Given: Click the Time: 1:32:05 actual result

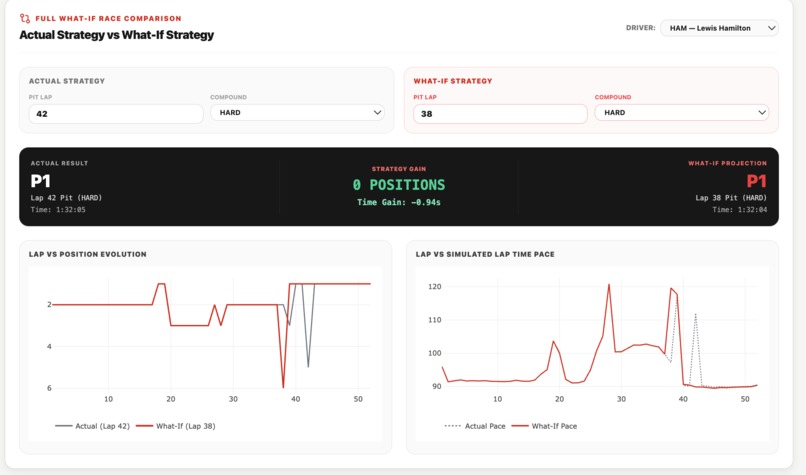Looking at the screenshot, I should (x=58, y=210).
